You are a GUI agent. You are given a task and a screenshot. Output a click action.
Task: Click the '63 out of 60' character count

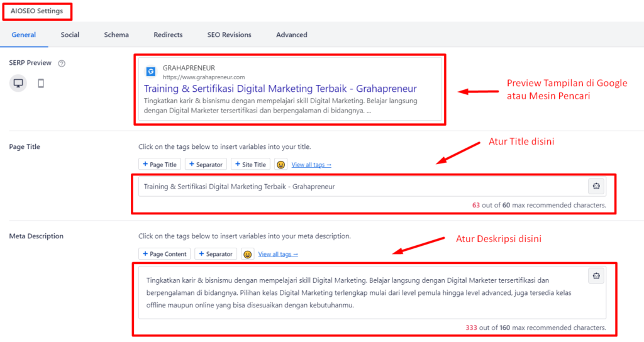(x=539, y=205)
